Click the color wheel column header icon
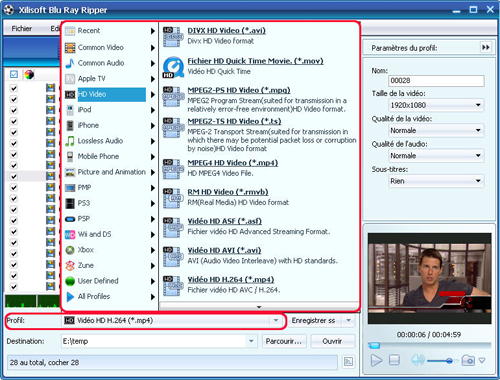The image size is (500, 380). tap(29, 74)
